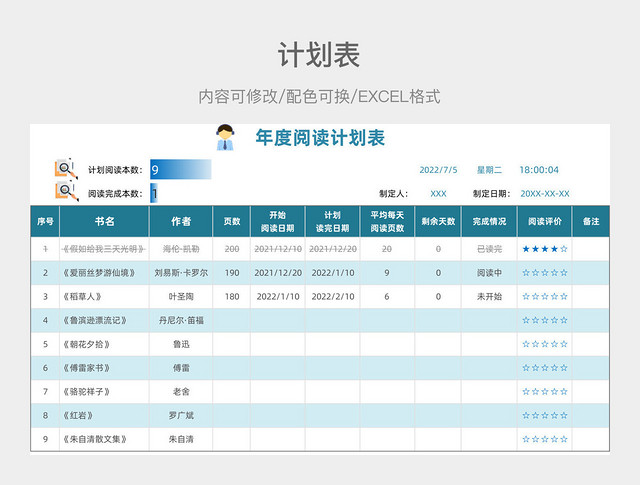The image size is (640, 485).
Task: Select the book cell 骆驼祥子
Action: click(x=104, y=392)
